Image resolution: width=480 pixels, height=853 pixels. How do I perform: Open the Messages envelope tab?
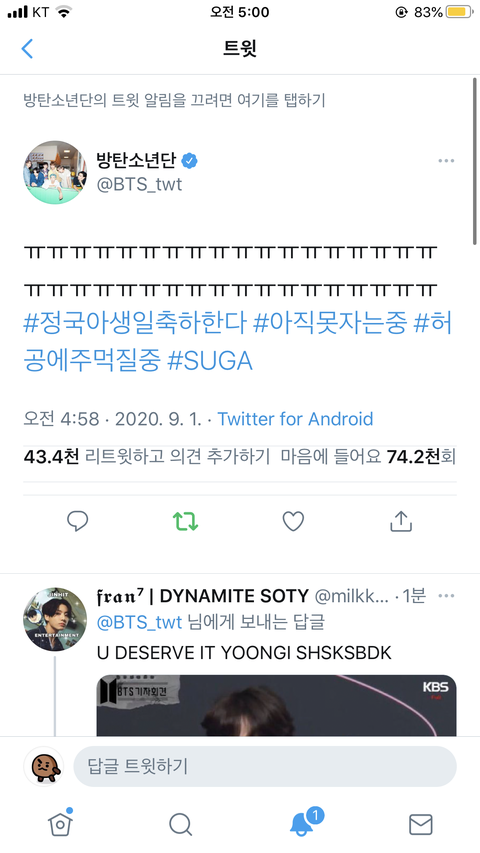[x=421, y=824]
